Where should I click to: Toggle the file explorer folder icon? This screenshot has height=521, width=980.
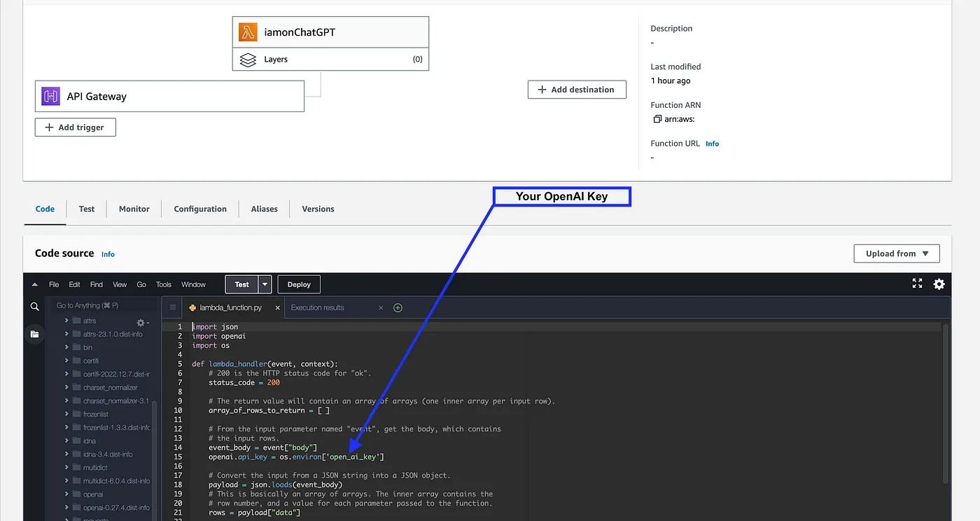[34, 335]
